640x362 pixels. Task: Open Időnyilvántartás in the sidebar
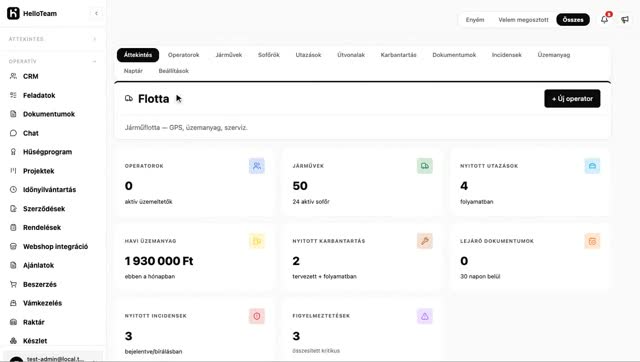pyautogui.click(x=53, y=190)
